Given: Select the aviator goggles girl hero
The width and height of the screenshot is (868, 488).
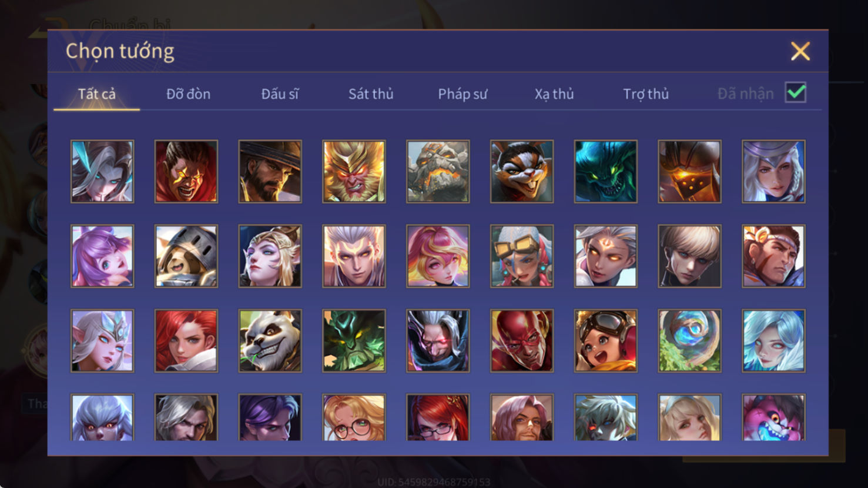Looking at the screenshot, I should pyautogui.click(x=606, y=341).
